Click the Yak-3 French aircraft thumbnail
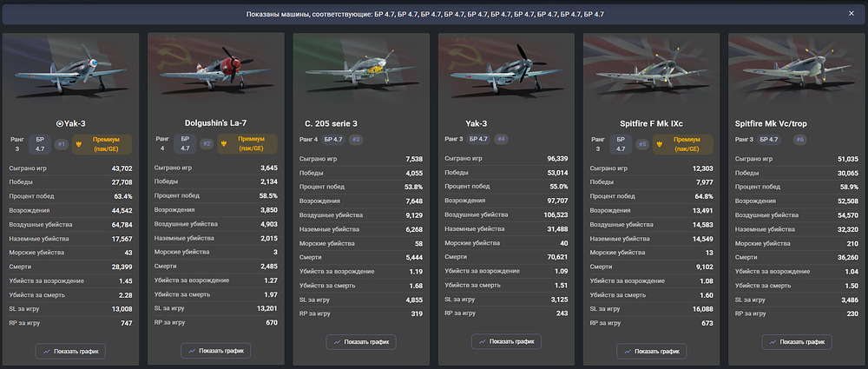868x369 pixels. [x=71, y=70]
